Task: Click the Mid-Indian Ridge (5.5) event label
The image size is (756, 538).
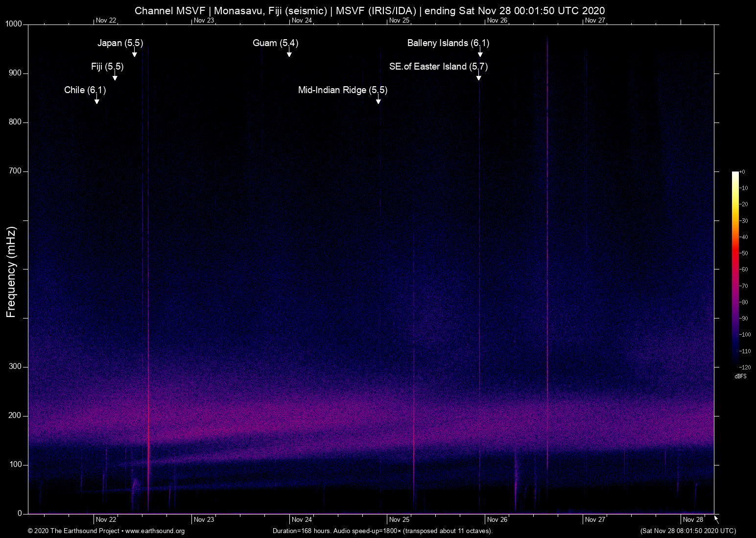Action: [342, 90]
